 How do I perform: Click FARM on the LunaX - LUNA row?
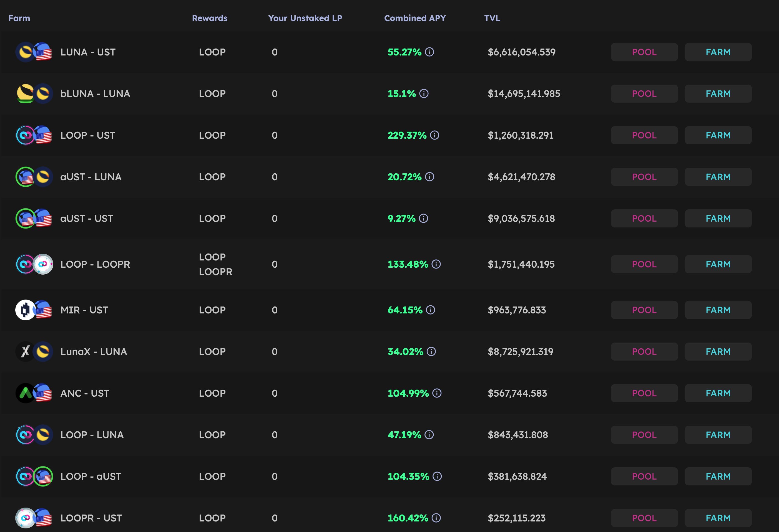point(718,351)
